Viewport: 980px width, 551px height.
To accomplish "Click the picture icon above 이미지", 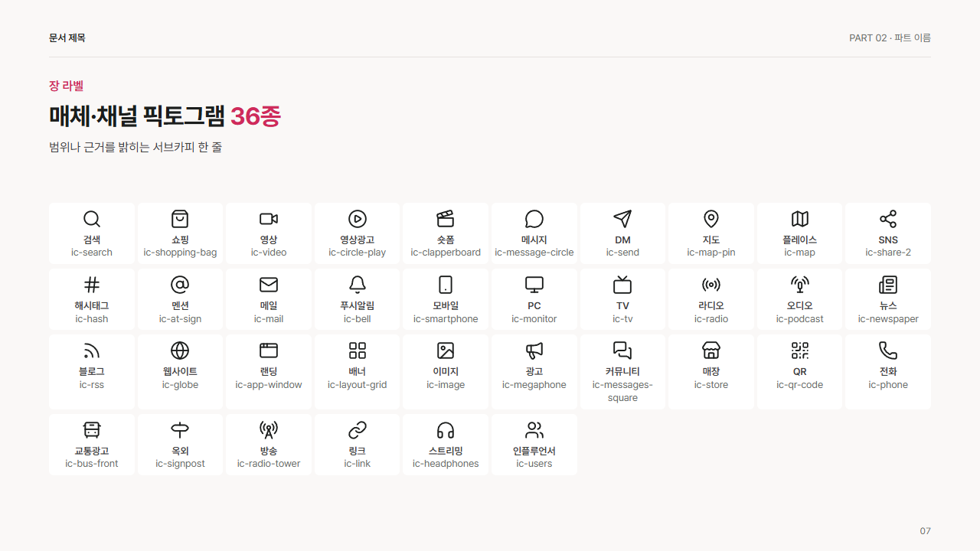I will pyautogui.click(x=446, y=351).
